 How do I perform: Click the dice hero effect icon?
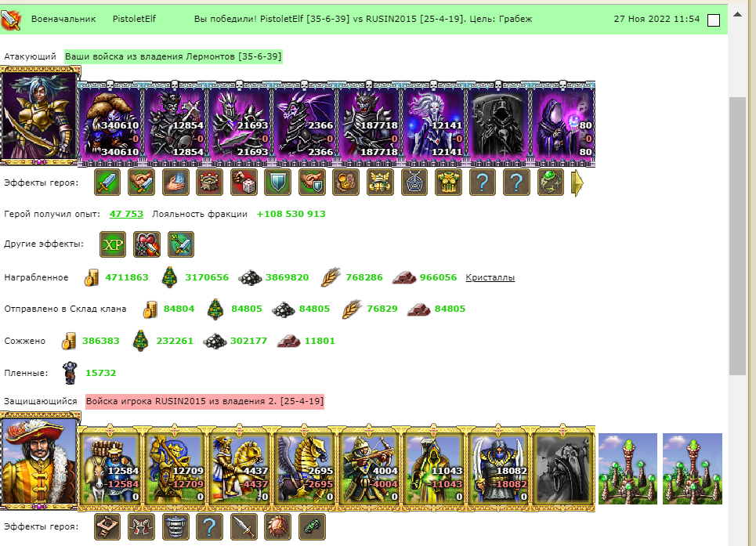click(244, 183)
